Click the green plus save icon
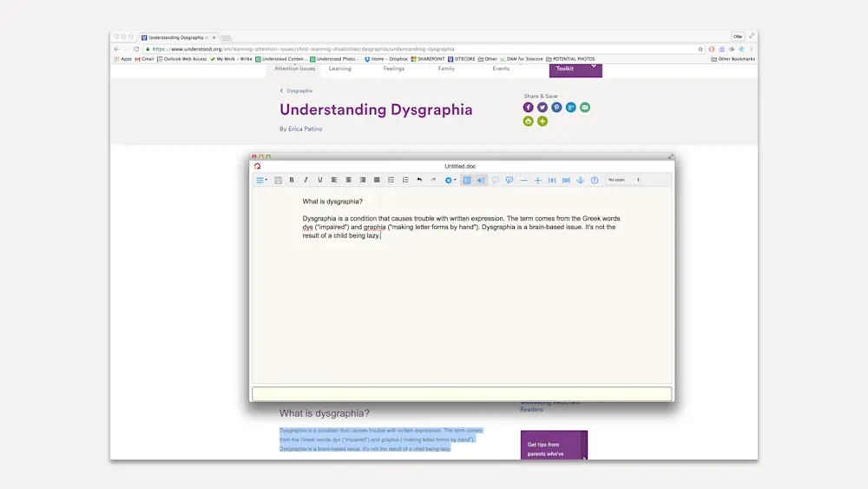Viewport: 868px width, 489px height. [542, 122]
